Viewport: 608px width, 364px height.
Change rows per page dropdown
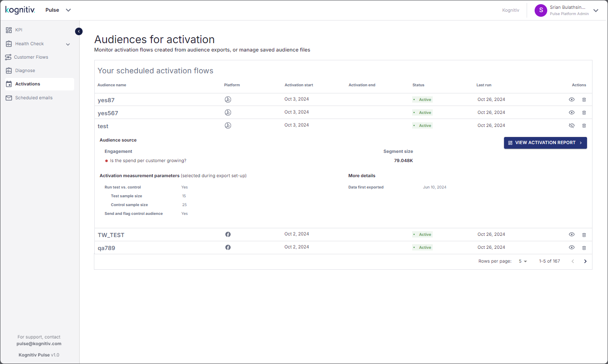pyautogui.click(x=523, y=261)
